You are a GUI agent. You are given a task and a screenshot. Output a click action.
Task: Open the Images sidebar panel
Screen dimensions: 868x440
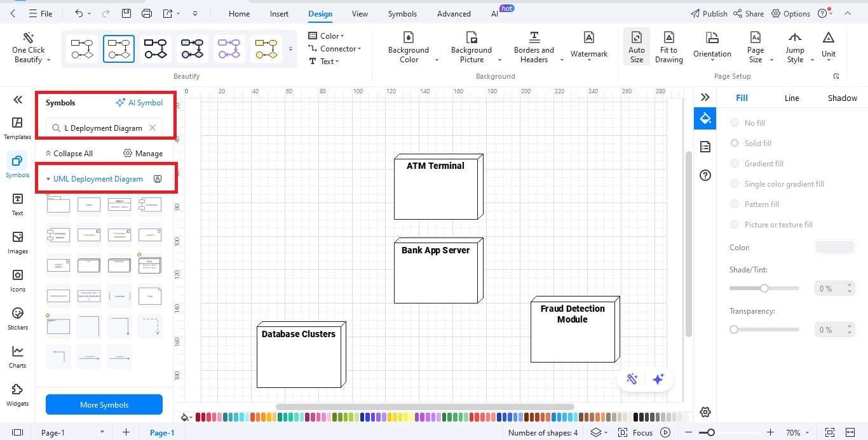(x=17, y=242)
